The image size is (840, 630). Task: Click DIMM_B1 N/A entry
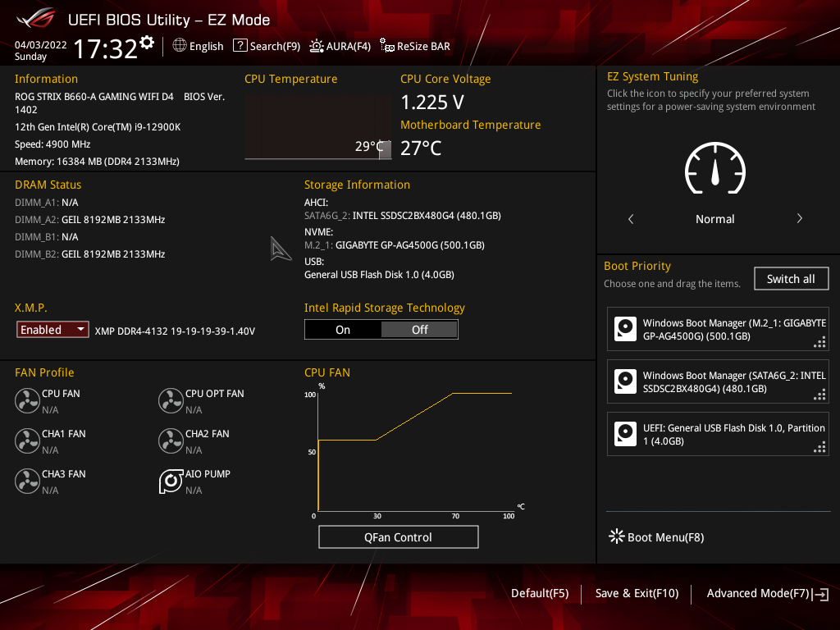[47, 237]
